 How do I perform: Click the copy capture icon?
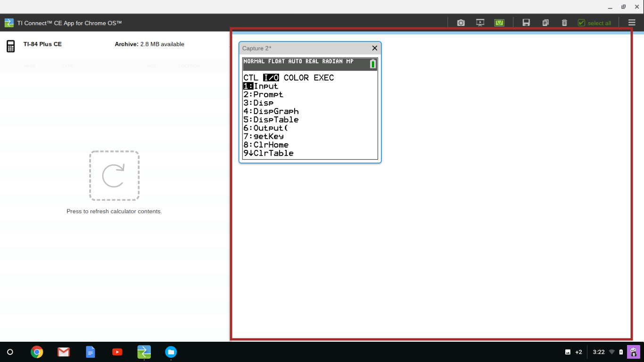[x=545, y=23]
